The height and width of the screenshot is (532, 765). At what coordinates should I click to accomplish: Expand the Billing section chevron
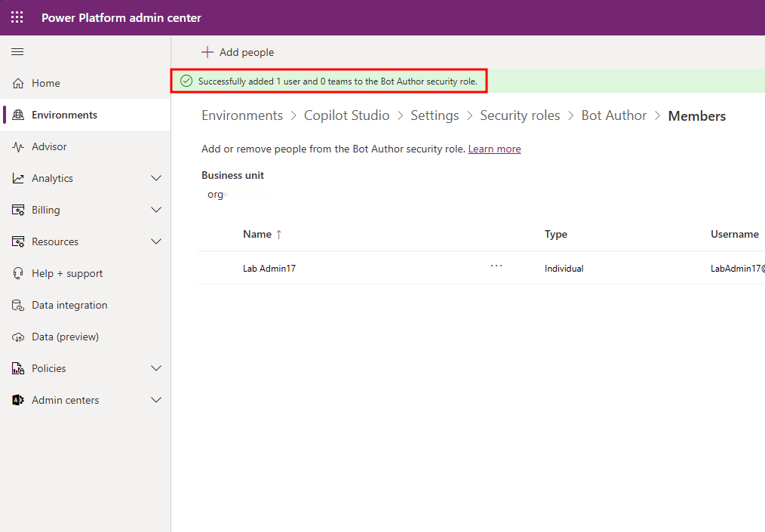[156, 211]
